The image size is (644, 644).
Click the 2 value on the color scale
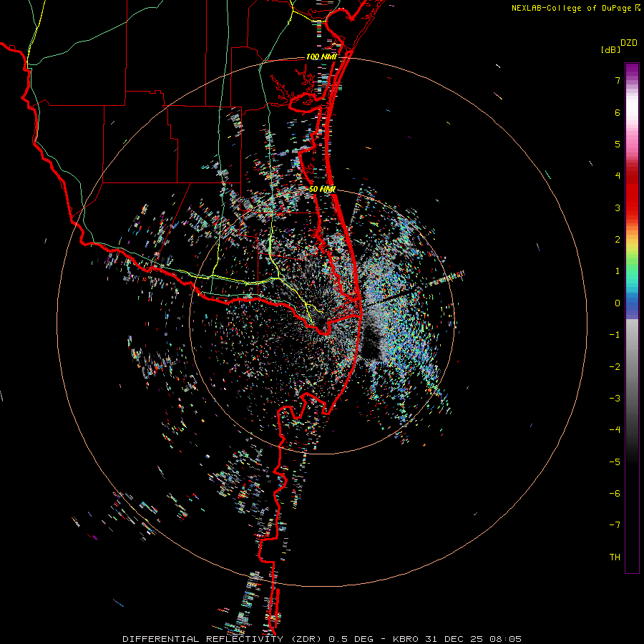pos(618,240)
